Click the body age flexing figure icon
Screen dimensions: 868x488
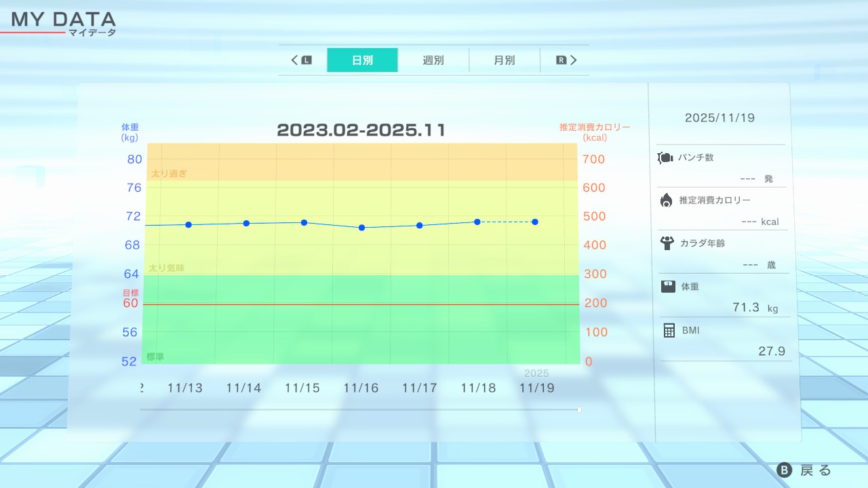click(x=666, y=243)
